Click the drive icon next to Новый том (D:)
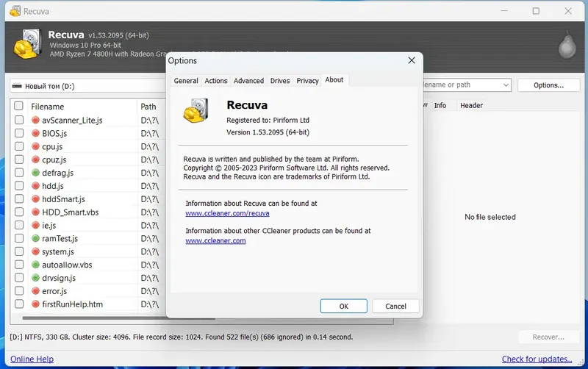Image resolution: width=588 pixels, height=369 pixels. [x=17, y=86]
